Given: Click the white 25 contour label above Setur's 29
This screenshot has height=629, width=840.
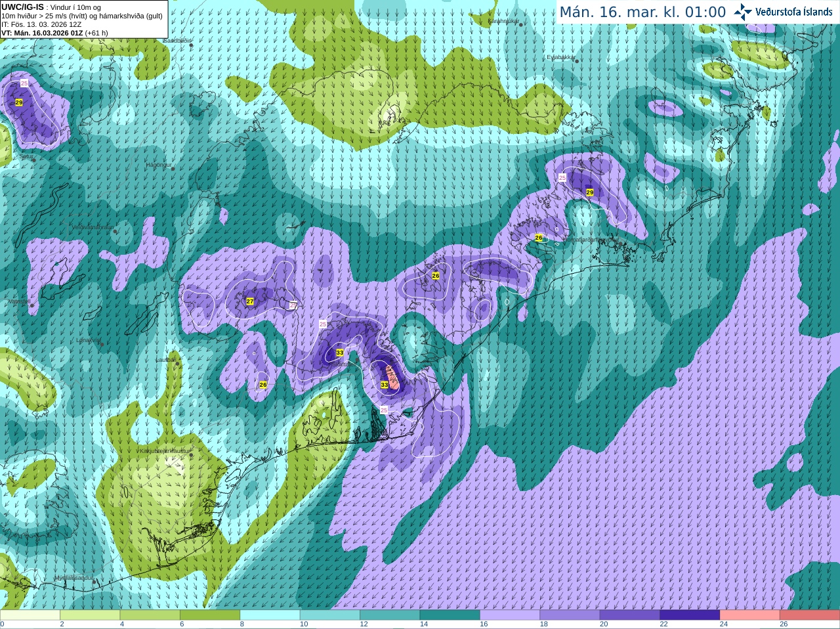Looking at the screenshot, I should coord(24,83).
